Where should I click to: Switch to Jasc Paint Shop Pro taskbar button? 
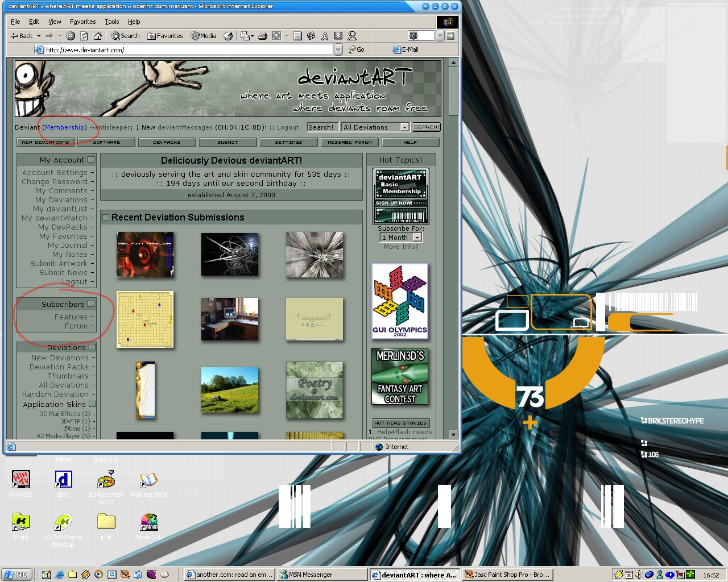pos(508,575)
